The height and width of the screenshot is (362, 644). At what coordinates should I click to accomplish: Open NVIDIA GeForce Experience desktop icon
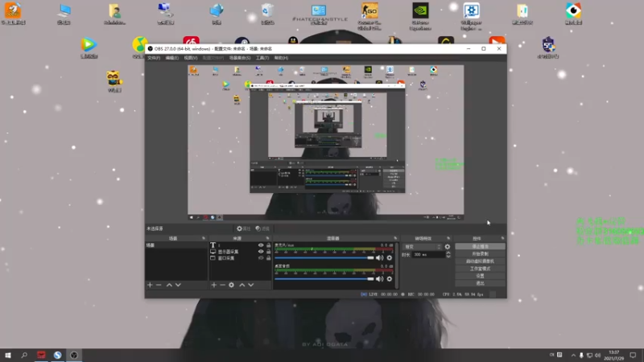[420, 15]
